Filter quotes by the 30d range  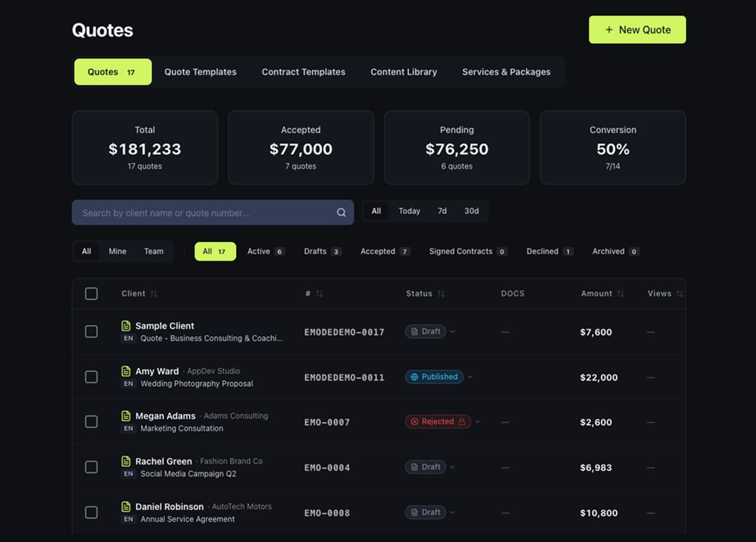coord(471,211)
